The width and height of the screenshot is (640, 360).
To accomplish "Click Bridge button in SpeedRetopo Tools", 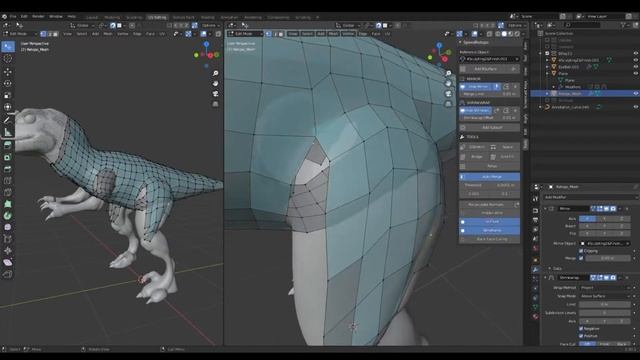I will tap(473, 157).
